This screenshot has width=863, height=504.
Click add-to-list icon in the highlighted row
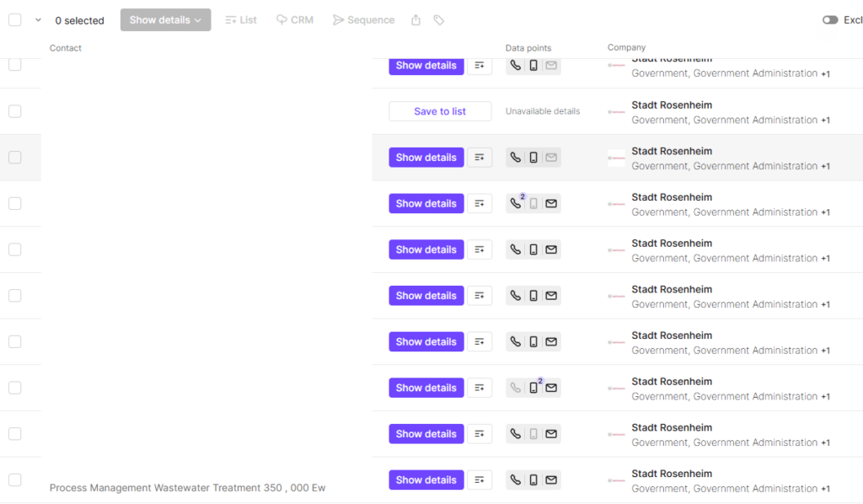[x=480, y=158]
